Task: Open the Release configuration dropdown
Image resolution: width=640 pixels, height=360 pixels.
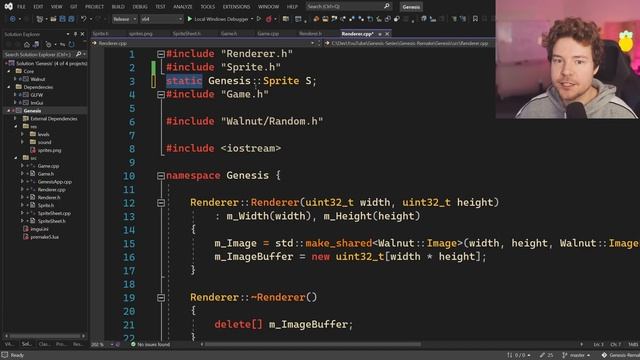Action: click(124, 19)
